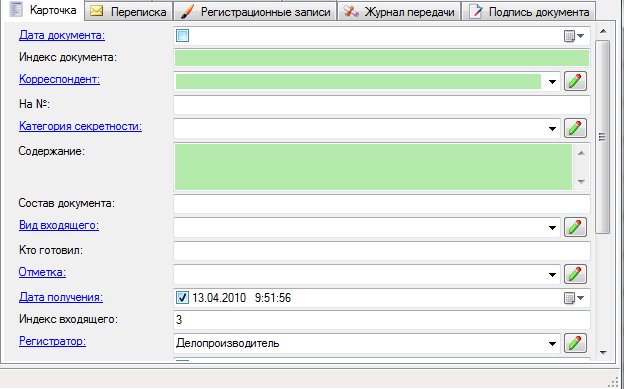This screenshot has width=624, height=389.
Task: Click the Отметка link label
Action: 42,272
